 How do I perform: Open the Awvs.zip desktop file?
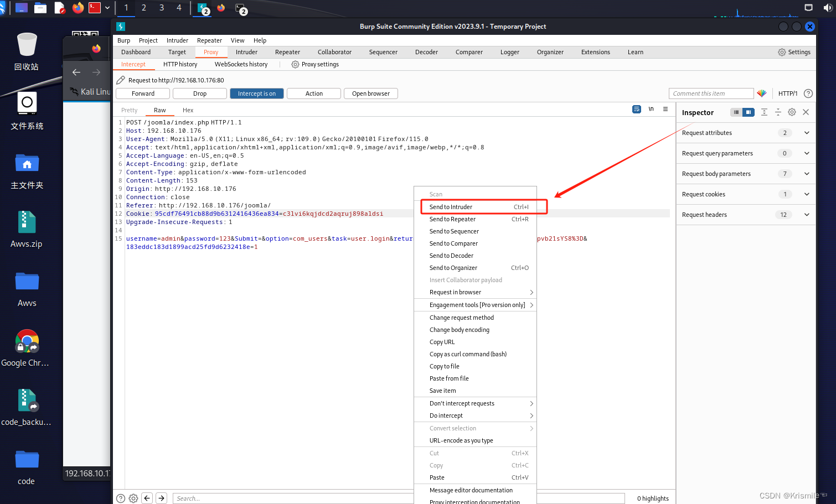pos(26,230)
